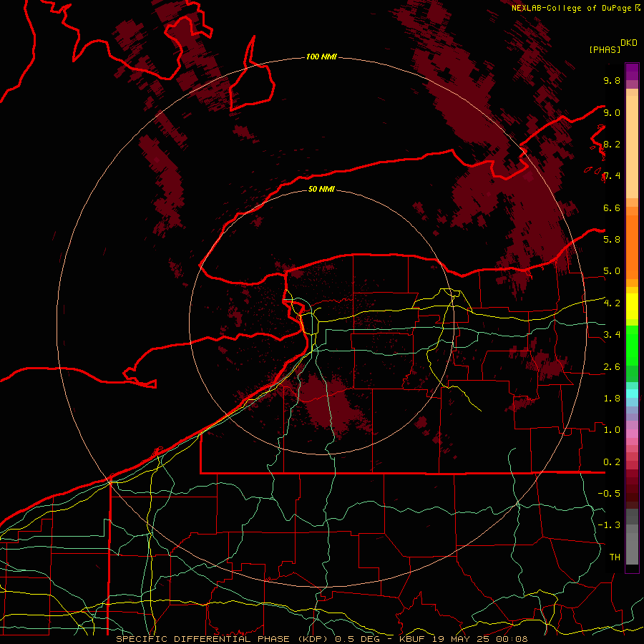The image size is (644, 644).
Task: Click the -0.5 scale value
Action: (609, 493)
